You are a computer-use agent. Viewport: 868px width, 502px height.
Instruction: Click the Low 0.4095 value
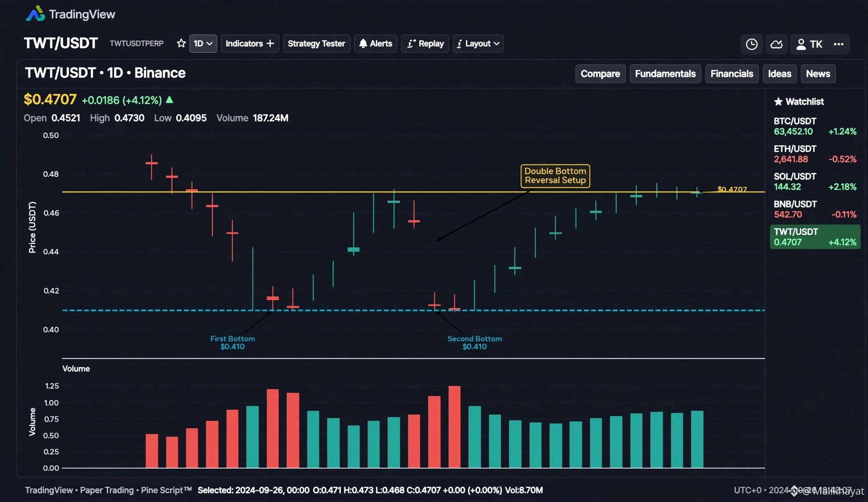click(x=191, y=118)
